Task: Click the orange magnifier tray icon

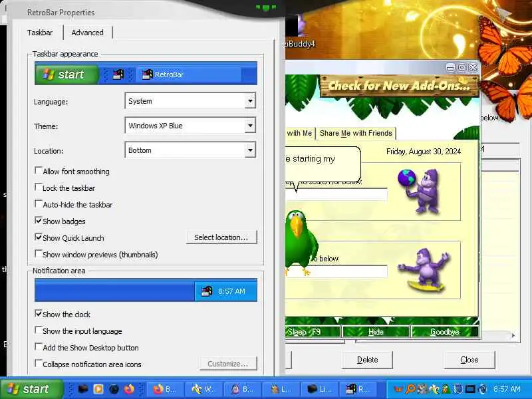Action: point(410,389)
